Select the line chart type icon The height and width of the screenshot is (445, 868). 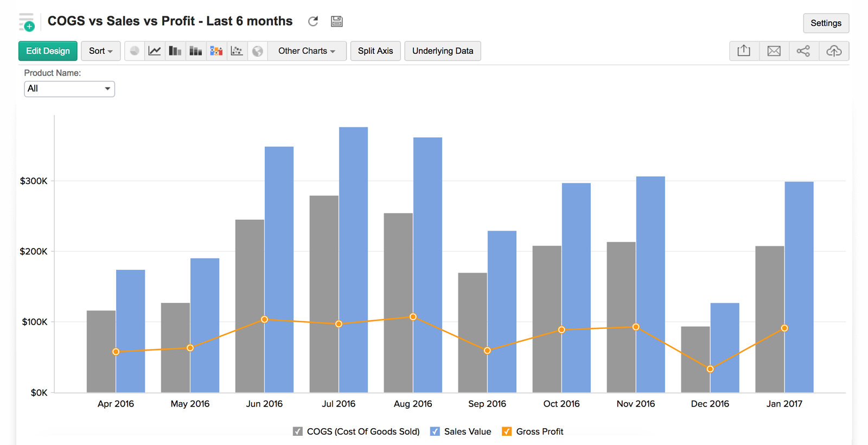(155, 51)
